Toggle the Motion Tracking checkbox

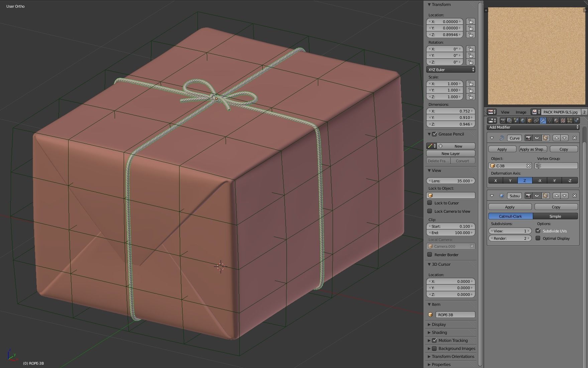(x=434, y=340)
